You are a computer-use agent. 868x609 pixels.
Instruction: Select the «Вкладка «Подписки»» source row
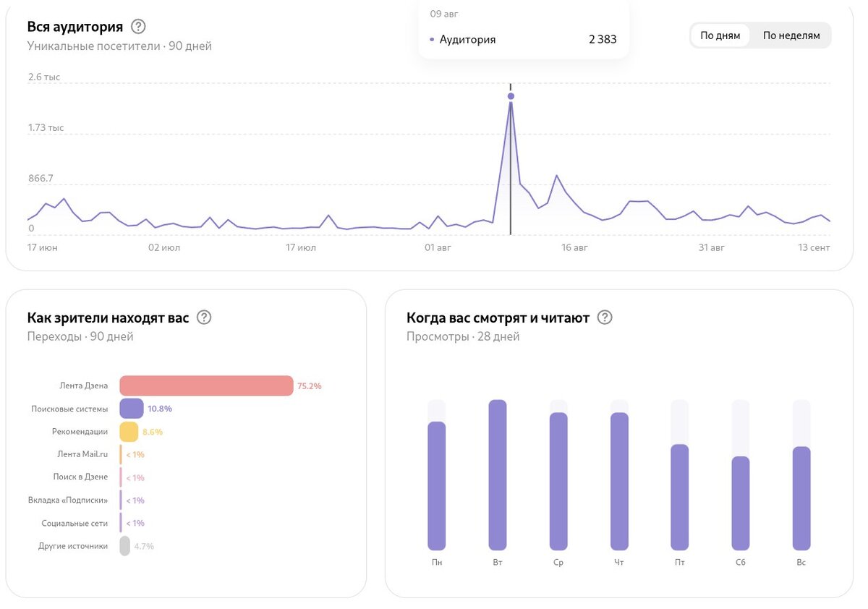[x=87, y=500]
